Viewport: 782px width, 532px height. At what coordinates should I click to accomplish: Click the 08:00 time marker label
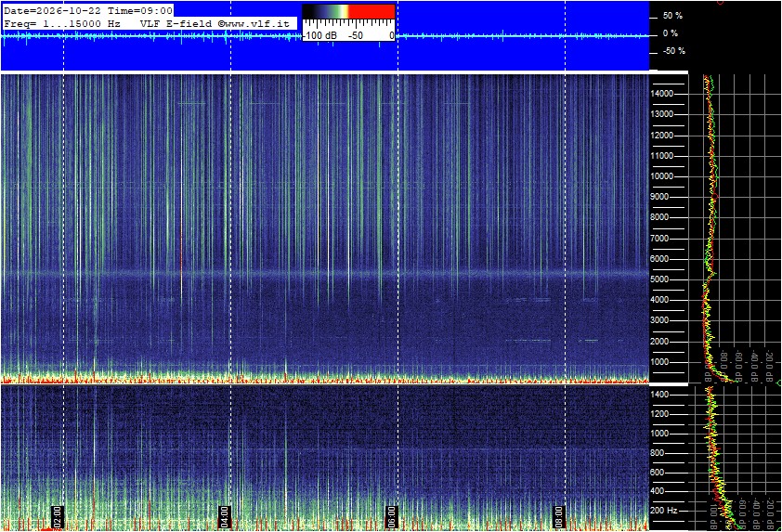pyautogui.click(x=558, y=517)
